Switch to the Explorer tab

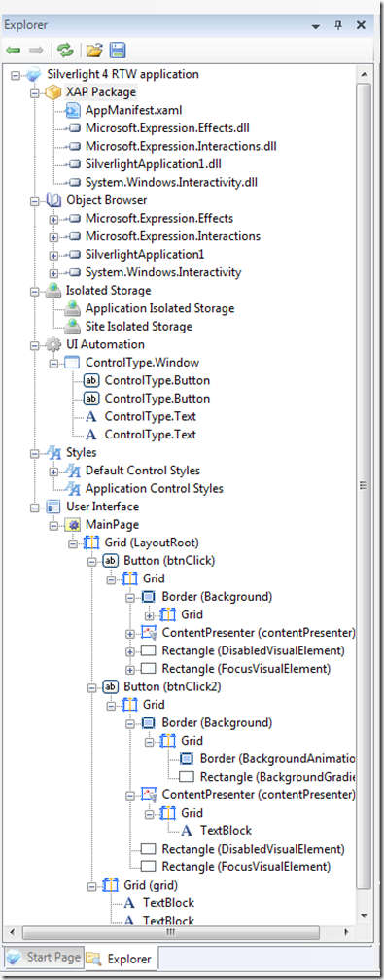(x=121, y=958)
